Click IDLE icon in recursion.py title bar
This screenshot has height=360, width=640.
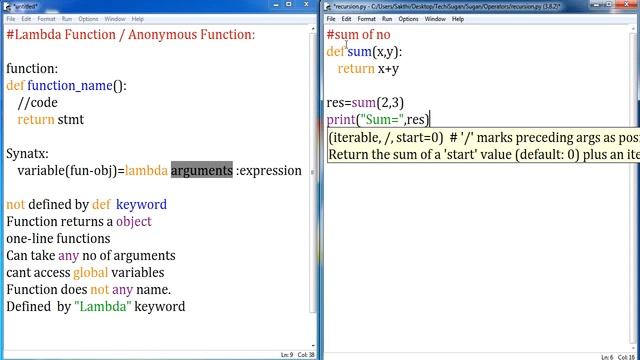[x=328, y=6]
